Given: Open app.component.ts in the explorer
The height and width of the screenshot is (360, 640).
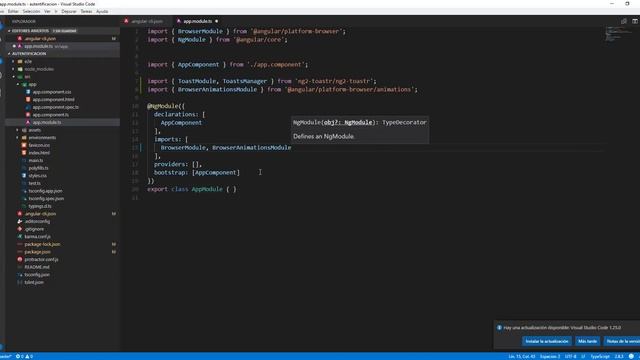Looking at the screenshot, I should pos(50,115).
